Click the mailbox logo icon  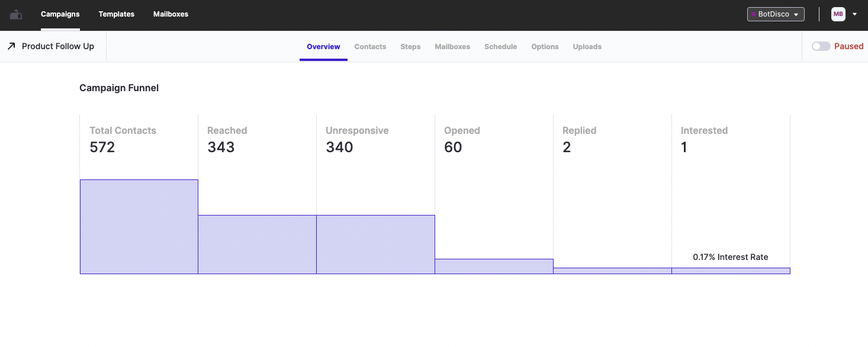coord(16,14)
